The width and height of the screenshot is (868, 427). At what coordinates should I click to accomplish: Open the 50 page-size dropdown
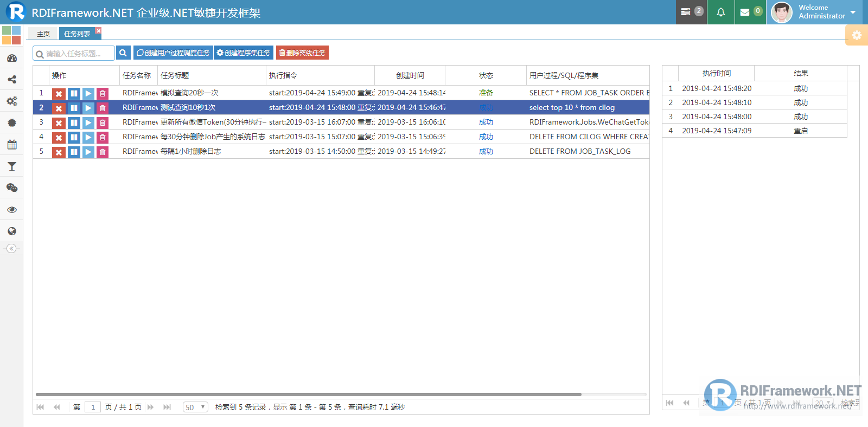(x=195, y=407)
